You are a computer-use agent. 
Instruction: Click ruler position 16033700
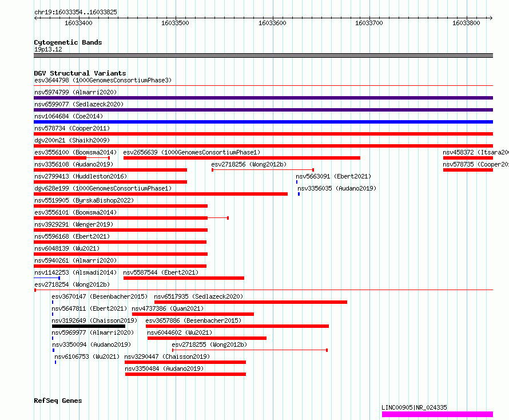coord(369,23)
